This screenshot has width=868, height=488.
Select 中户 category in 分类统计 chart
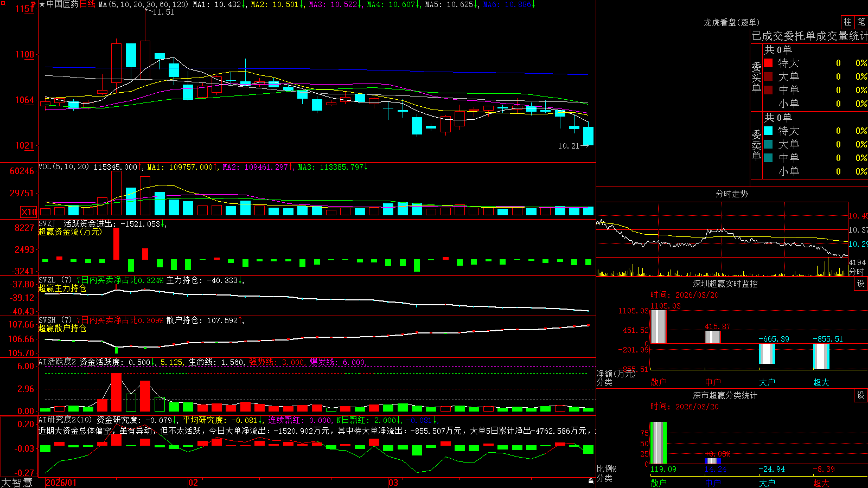click(713, 483)
